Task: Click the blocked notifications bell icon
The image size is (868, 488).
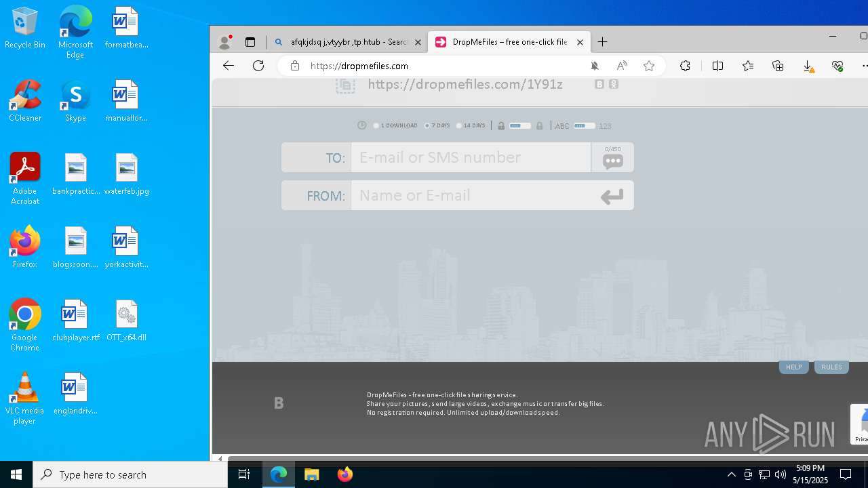Action: click(595, 66)
